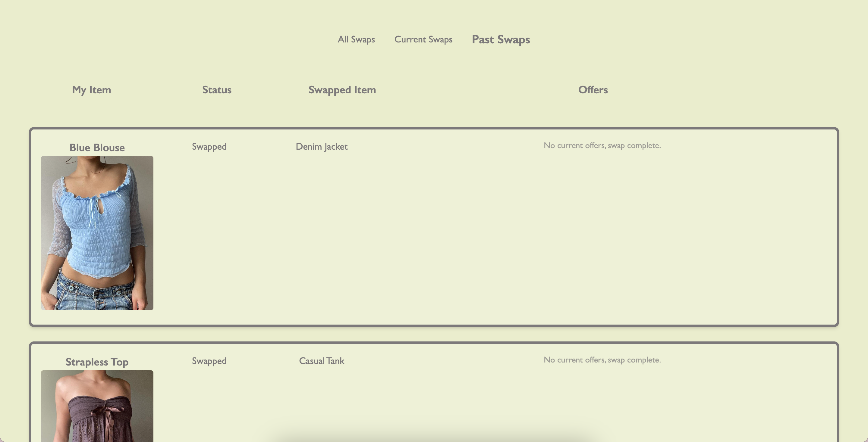Open the Denim Jacket swapped item
The height and width of the screenshot is (442, 868).
pyautogui.click(x=322, y=146)
